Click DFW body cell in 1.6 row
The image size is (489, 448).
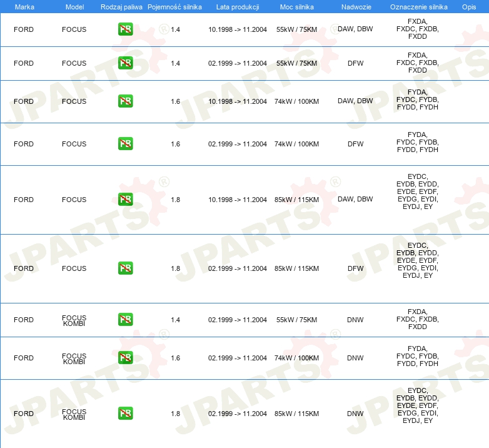(x=356, y=144)
